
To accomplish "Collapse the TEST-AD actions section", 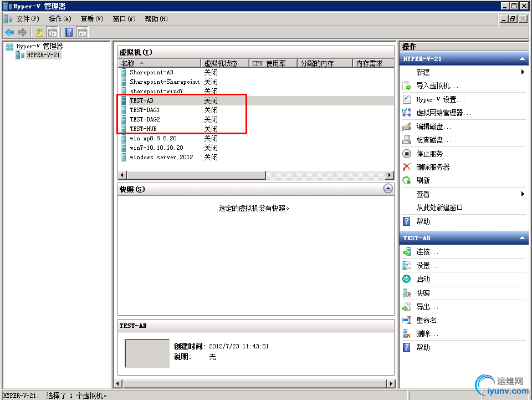I will pos(522,238).
